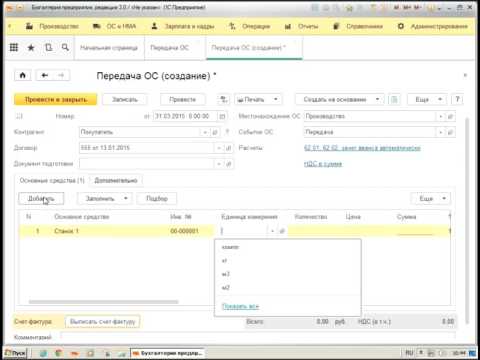Expand the Документ подготовки dropdown arrow
480x360 pixels.
point(219,164)
